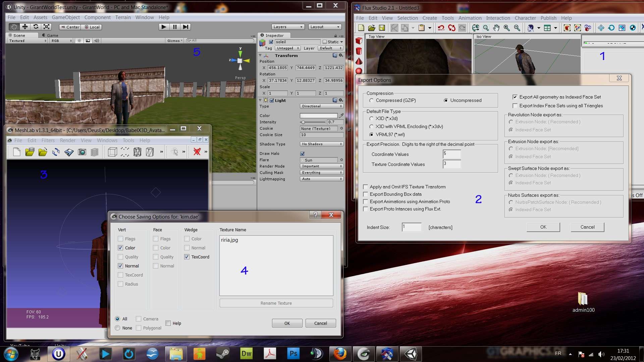Open Terrain menu in Unity
Screen dimensions: 644x362
click(123, 17)
